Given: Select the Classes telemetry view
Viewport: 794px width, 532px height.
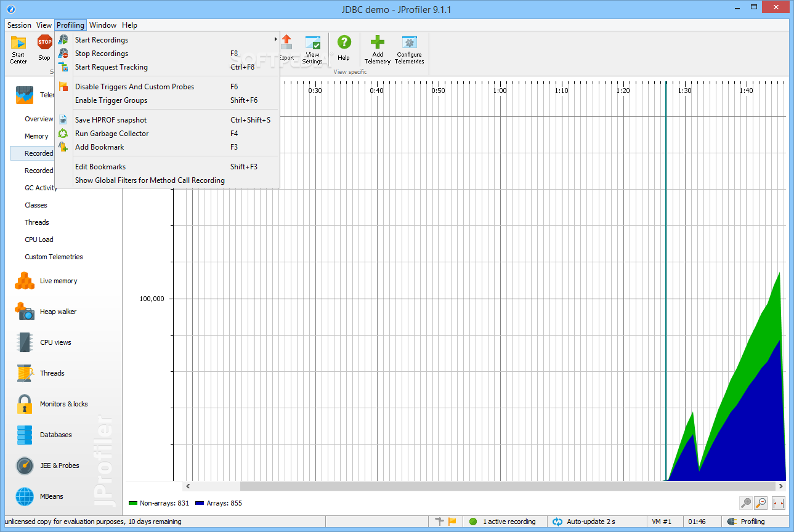Looking at the screenshot, I should [36, 205].
